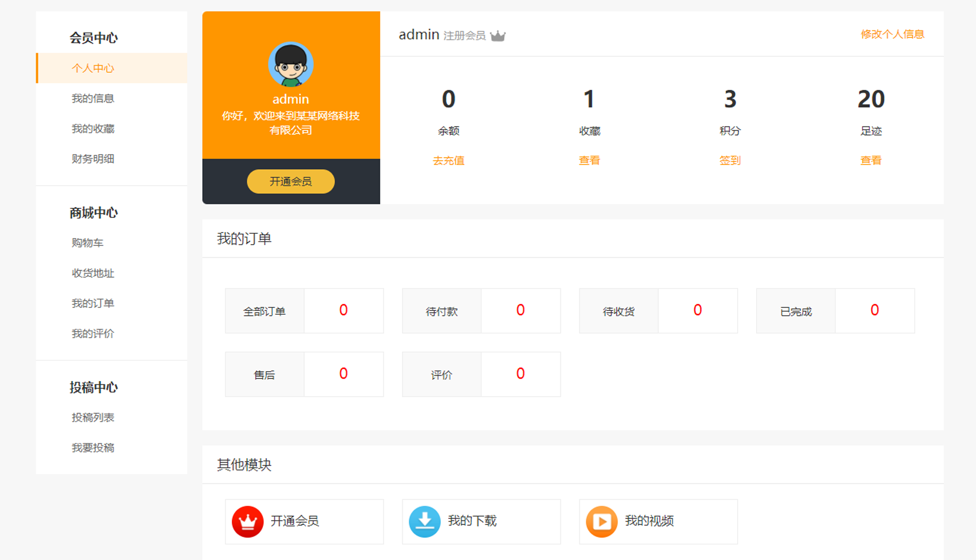Click the 其他模块 section title
Screen dimensions: 976x560
coord(244,465)
